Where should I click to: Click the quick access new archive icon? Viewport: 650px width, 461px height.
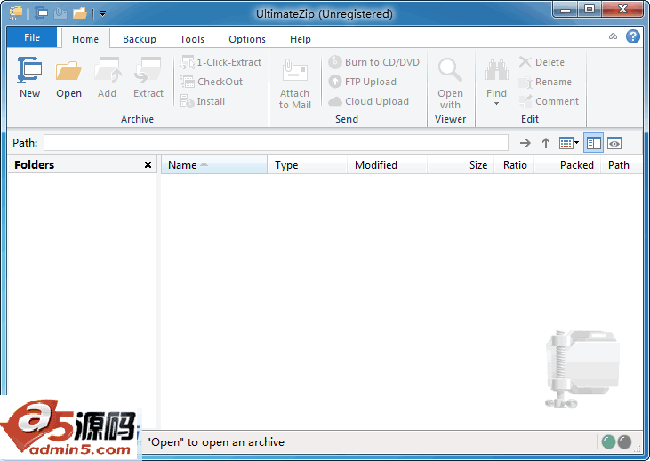click(x=41, y=14)
